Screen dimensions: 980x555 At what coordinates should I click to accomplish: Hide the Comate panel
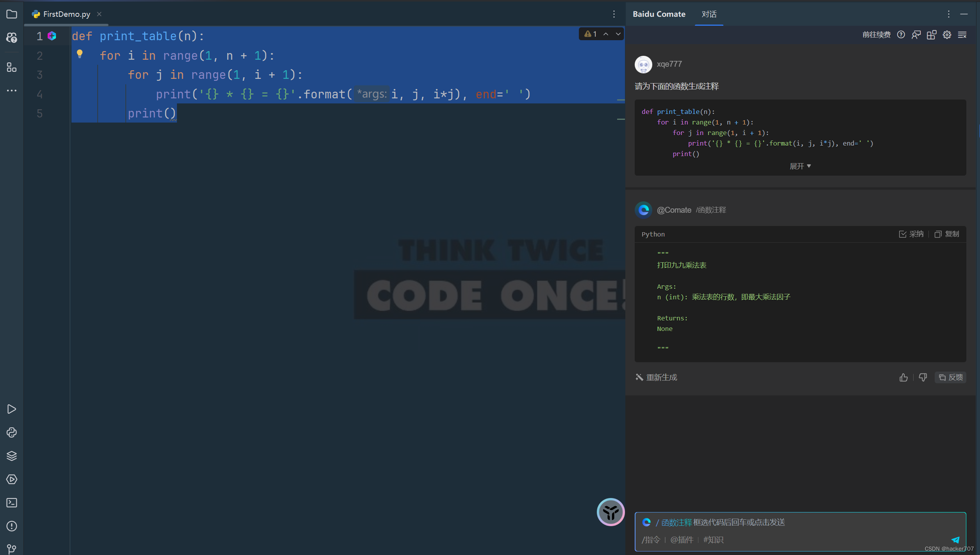pyautogui.click(x=964, y=14)
